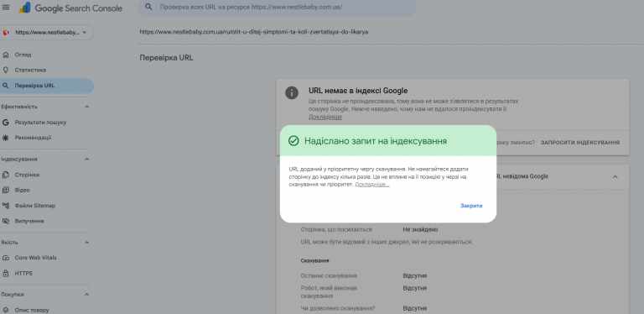Click the sitemap icon beside Файли Sitemap
The width and height of the screenshot is (644, 314).
[x=6, y=206]
